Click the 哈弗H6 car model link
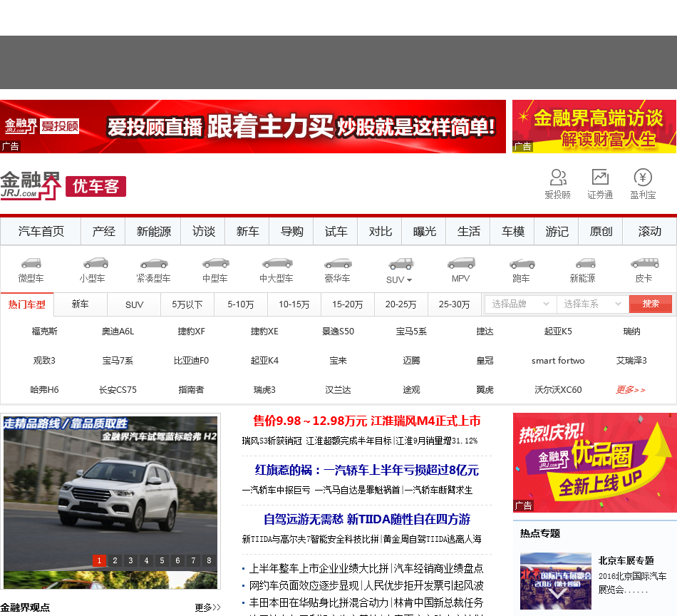 (44, 390)
